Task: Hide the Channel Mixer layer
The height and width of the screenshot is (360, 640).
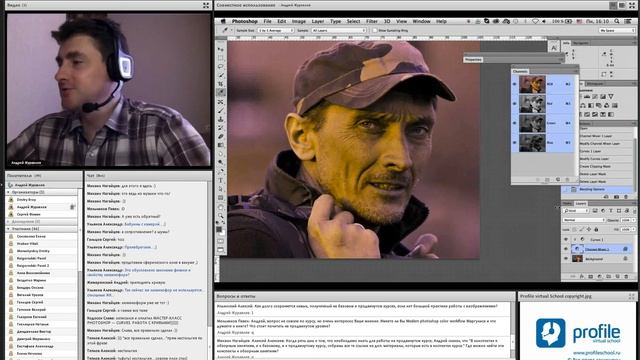Action: click(566, 249)
